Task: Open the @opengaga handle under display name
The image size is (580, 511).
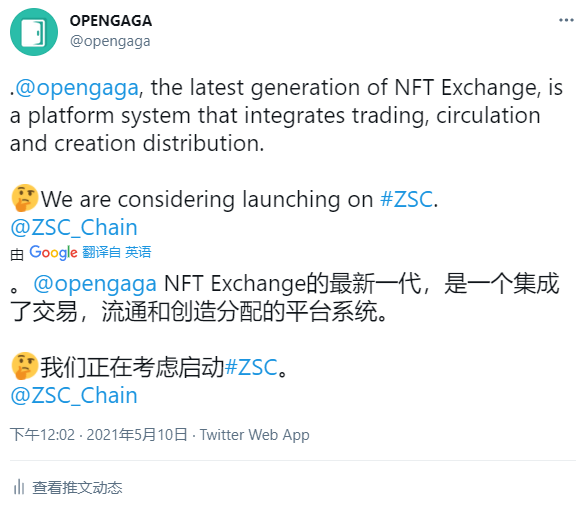Action: [x=110, y=41]
